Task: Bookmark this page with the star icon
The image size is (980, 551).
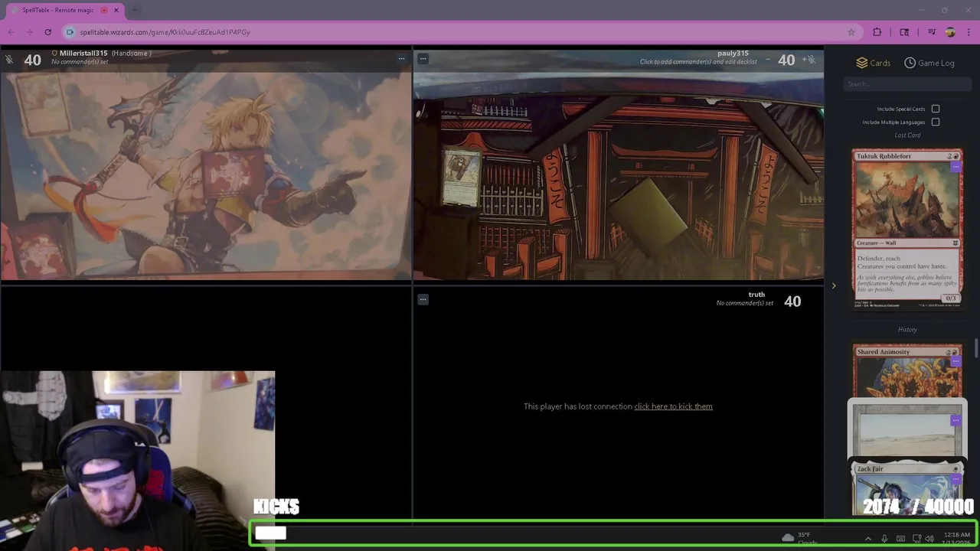Action: 851,32
